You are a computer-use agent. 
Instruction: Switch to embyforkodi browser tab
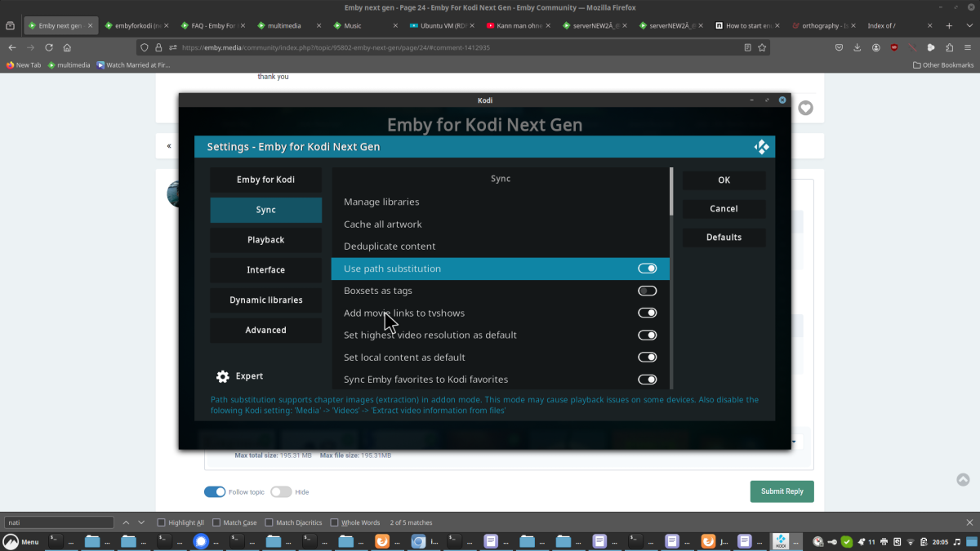(x=136, y=25)
